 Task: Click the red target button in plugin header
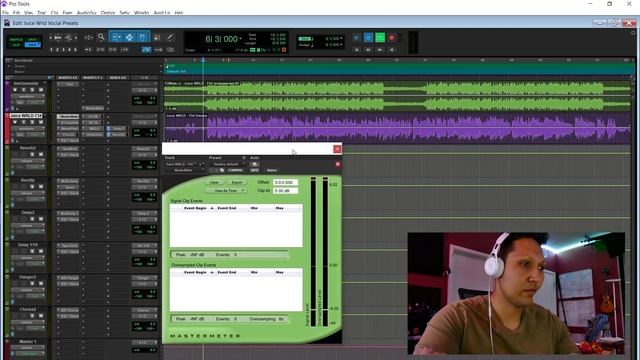[338, 164]
